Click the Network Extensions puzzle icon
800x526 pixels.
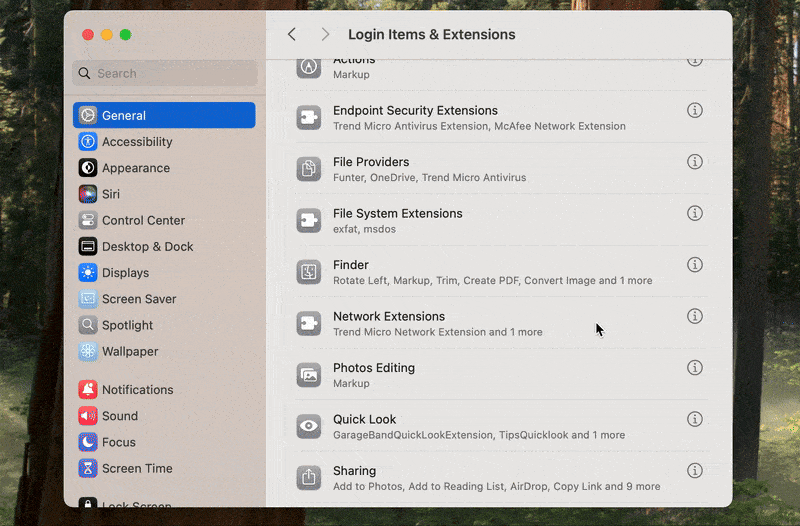309,323
